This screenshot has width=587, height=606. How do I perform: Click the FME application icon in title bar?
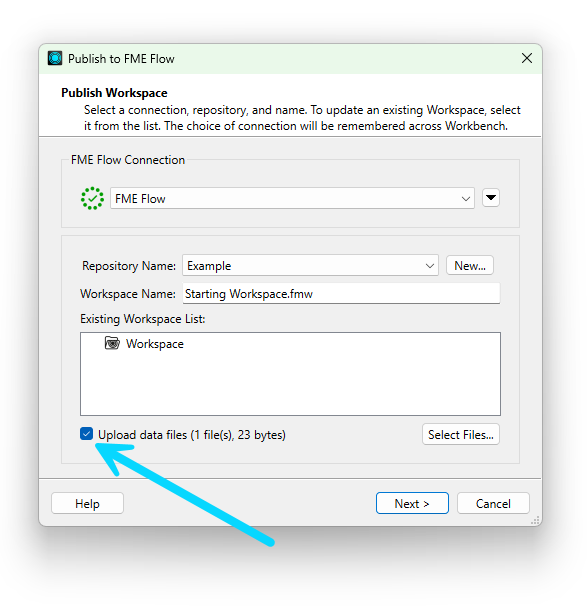(x=55, y=58)
